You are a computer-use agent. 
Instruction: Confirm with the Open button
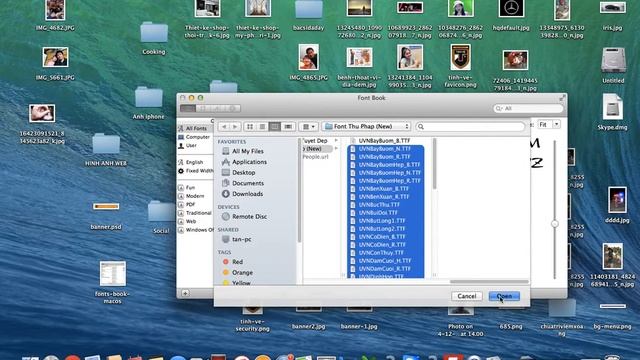coord(504,296)
